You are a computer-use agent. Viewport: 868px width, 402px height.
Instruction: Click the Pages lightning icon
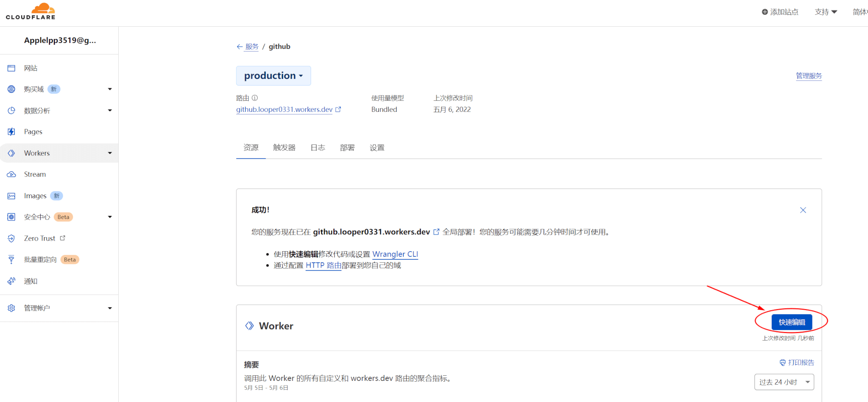11,132
